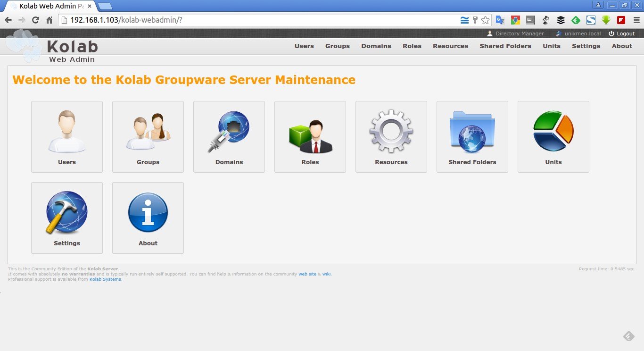Select Units in the top navigation

click(x=552, y=46)
